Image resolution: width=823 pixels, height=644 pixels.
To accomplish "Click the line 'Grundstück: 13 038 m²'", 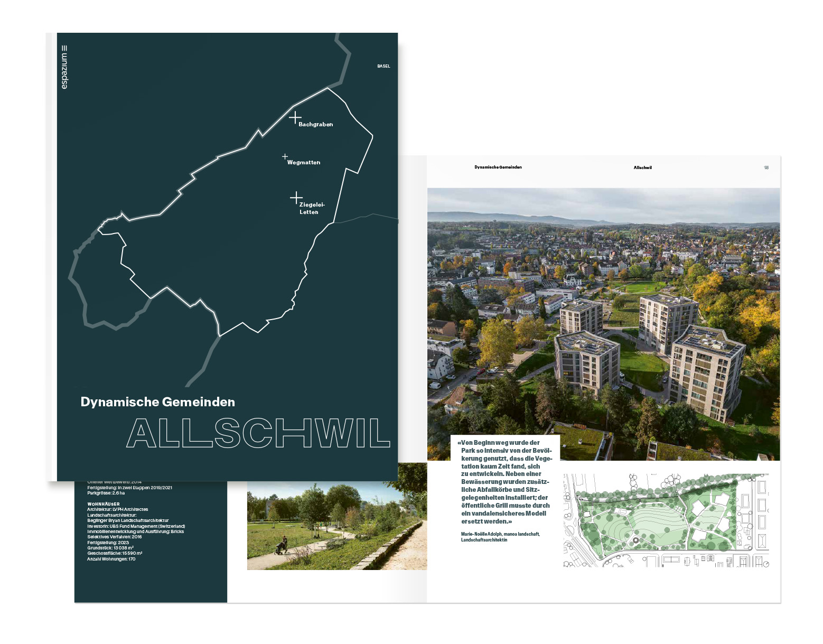I will pyautogui.click(x=110, y=548).
